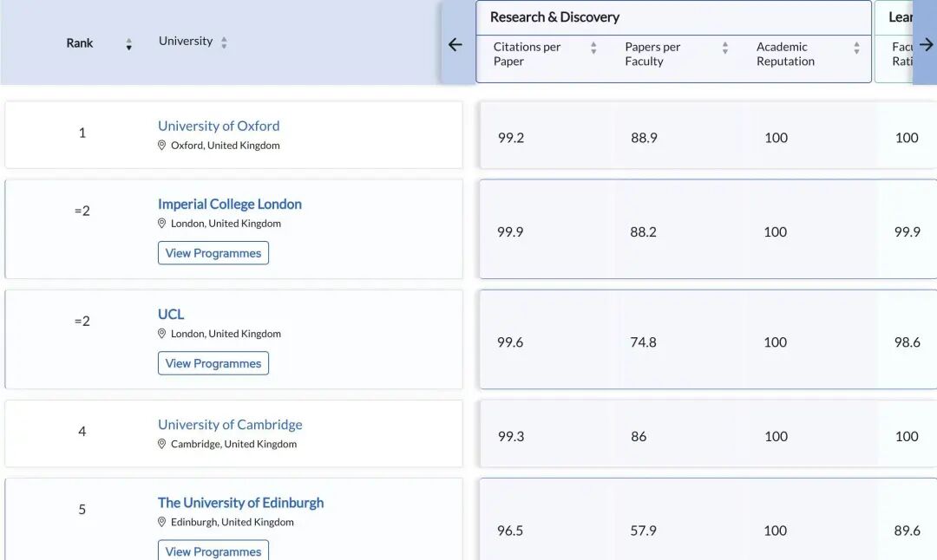Click the Oxford location pin icon
Screen dimensions: 937x560
pyautogui.click(x=161, y=146)
